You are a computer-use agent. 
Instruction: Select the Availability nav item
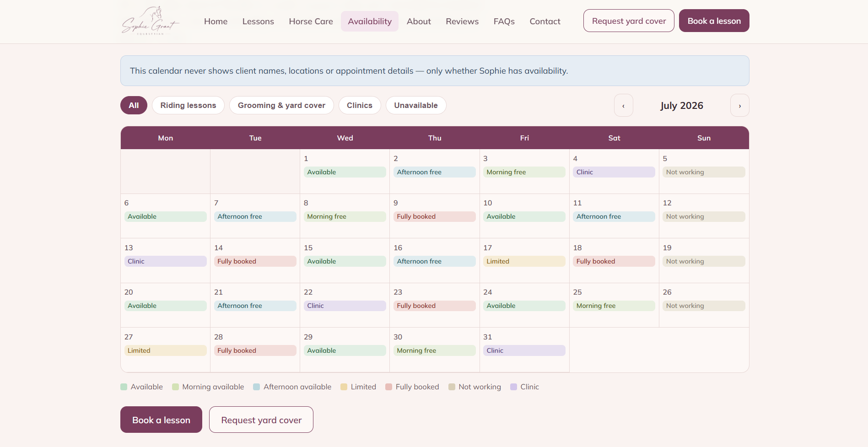click(370, 21)
